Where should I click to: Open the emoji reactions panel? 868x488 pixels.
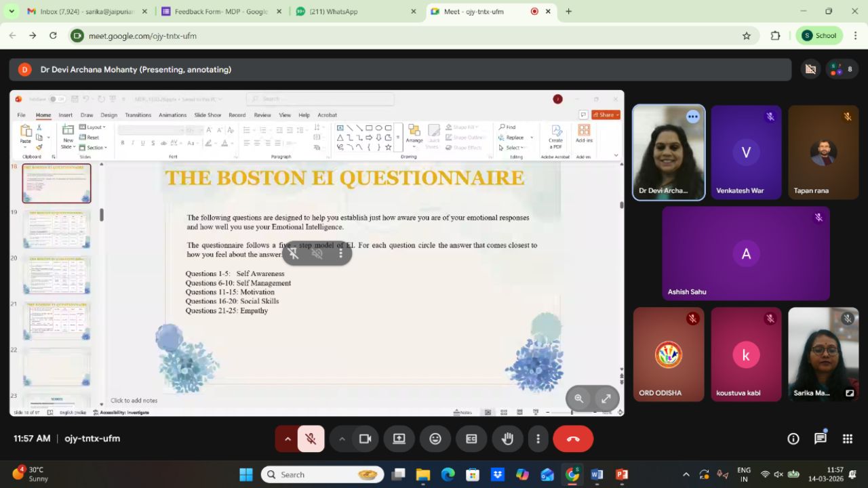click(435, 439)
